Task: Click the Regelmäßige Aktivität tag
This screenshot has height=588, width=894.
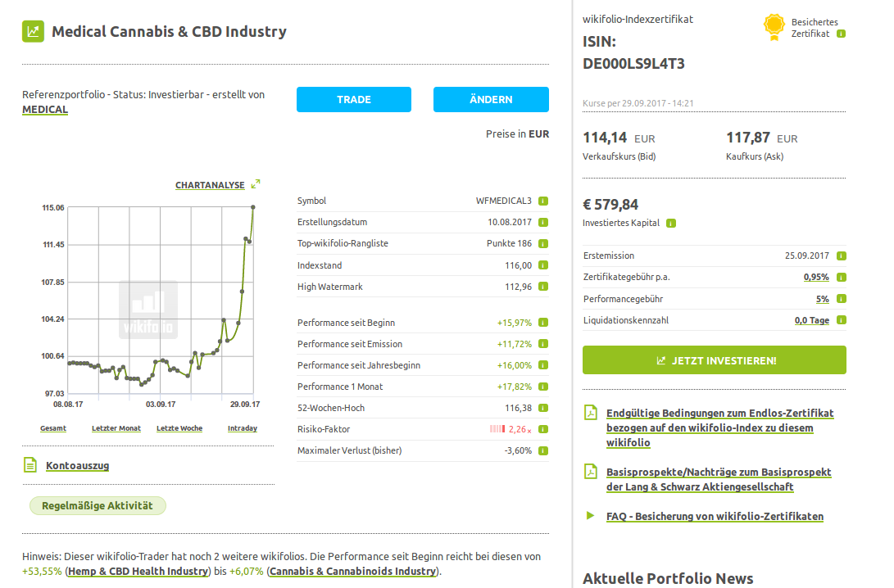Action: 98,505
